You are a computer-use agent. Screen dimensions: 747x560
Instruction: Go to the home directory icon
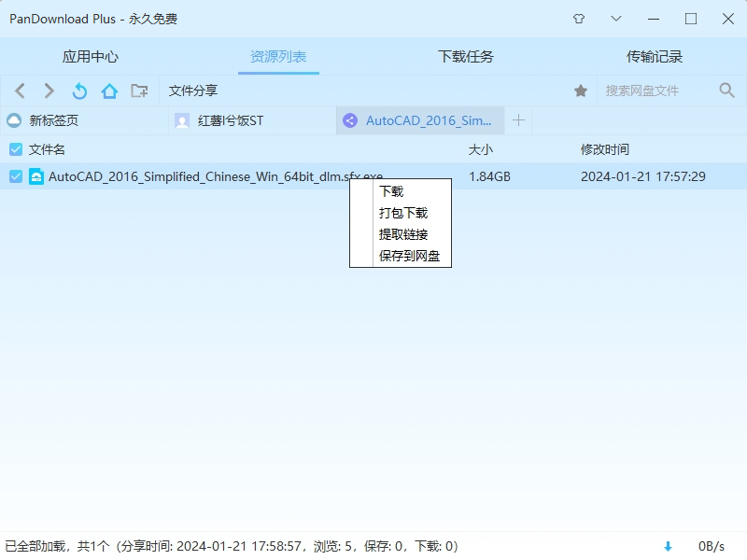(109, 91)
